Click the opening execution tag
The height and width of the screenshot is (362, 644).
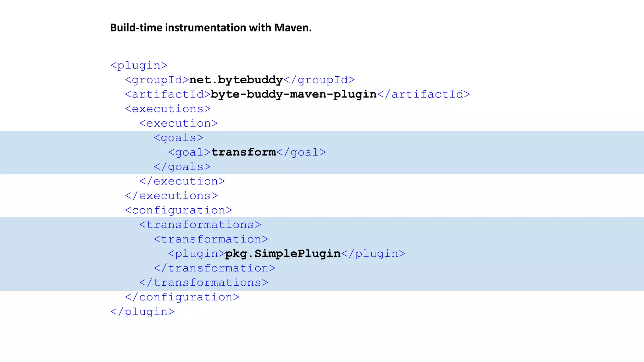(178, 123)
